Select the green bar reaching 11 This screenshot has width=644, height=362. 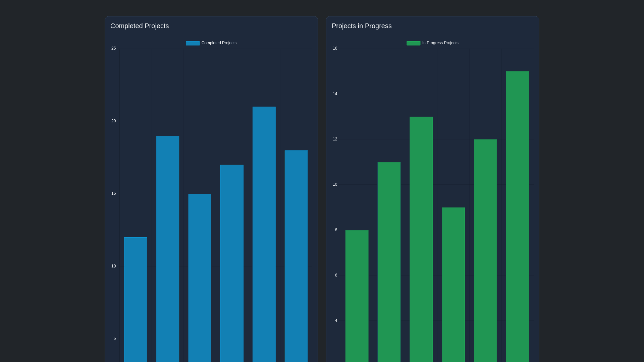(389, 261)
